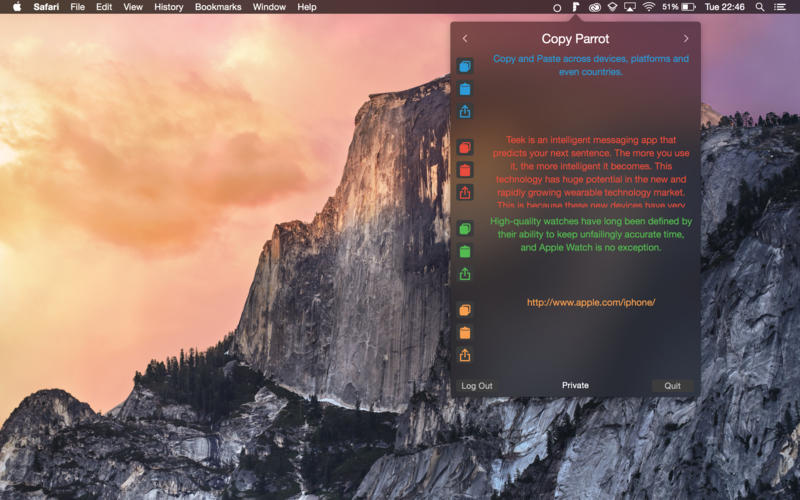Open Notification Center list icon

pos(780,7)
